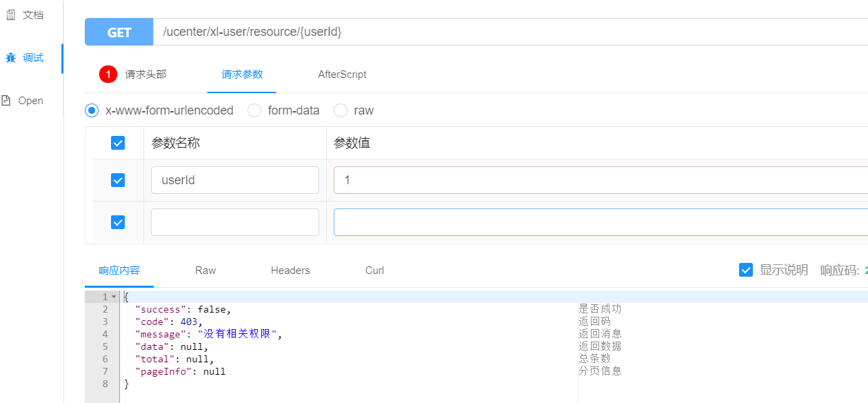The width and height of the screenshot is (868, 403).
Task: Uncheck the checkbox next to the userId parameter row
Action: tap(117, 179)
